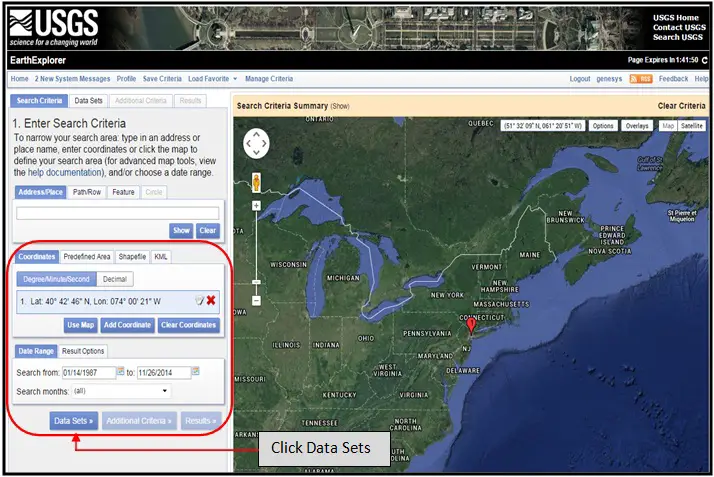Click the Clear address button
Viewport: 714px width, 477px height.
click(208, 230)
